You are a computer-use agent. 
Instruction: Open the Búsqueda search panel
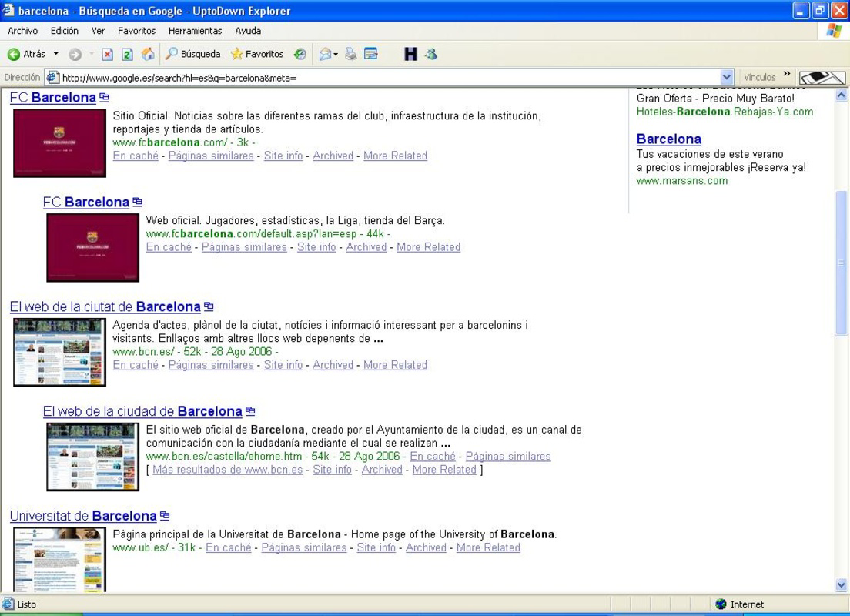pyautogui.click(x=193, y=54)
